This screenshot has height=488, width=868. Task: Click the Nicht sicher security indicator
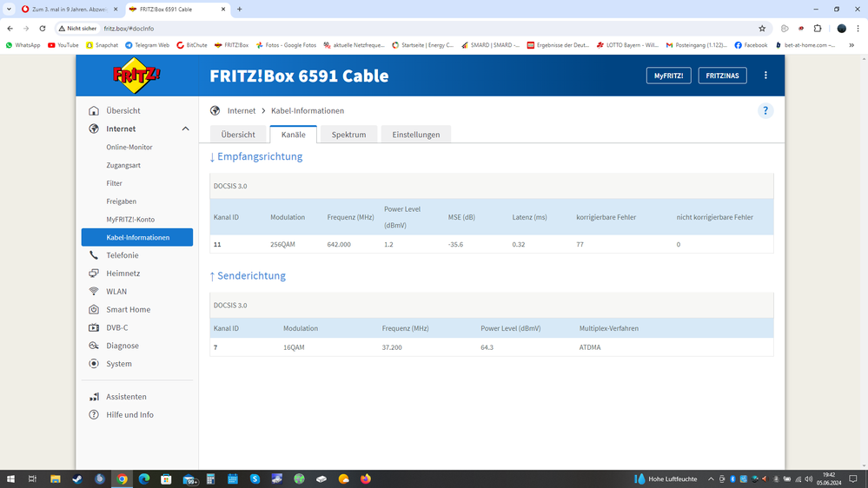(77, 28)
